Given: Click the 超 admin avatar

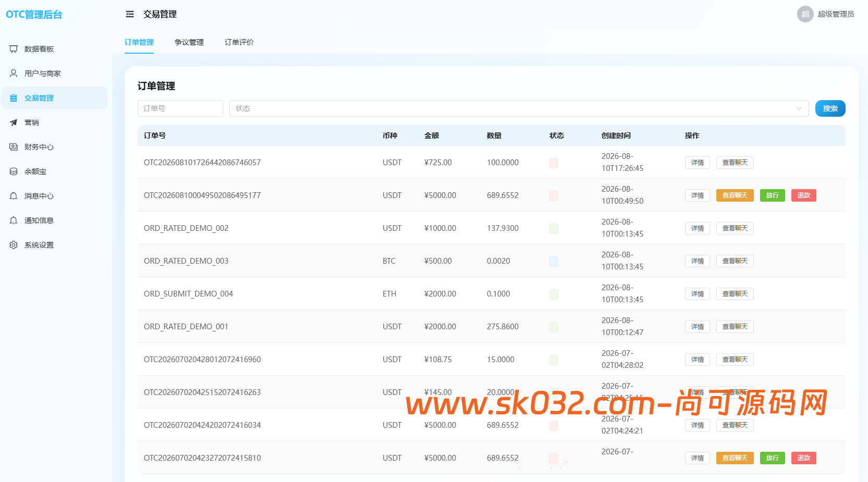Looking at the screenshot, I should (x=805, y=14).
